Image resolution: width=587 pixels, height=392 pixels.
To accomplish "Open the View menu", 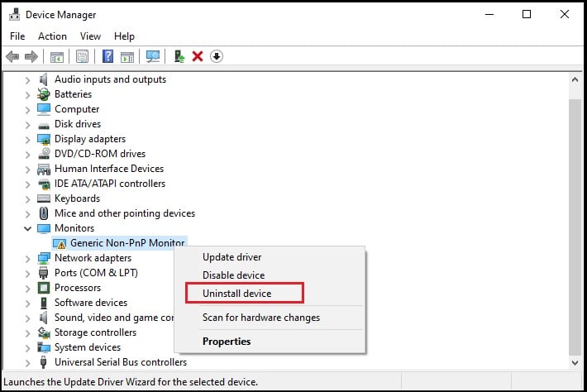I will click(90, 36).
